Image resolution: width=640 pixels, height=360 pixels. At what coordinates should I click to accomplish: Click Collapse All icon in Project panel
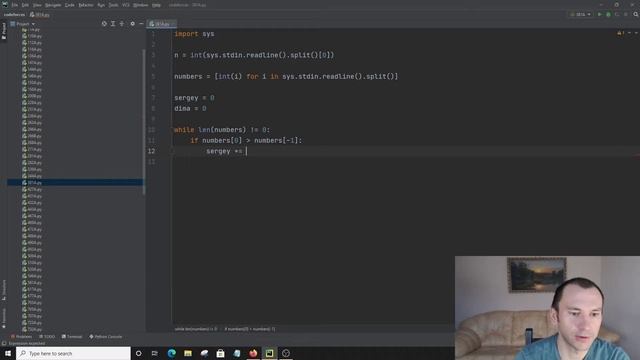pos(122,24)
